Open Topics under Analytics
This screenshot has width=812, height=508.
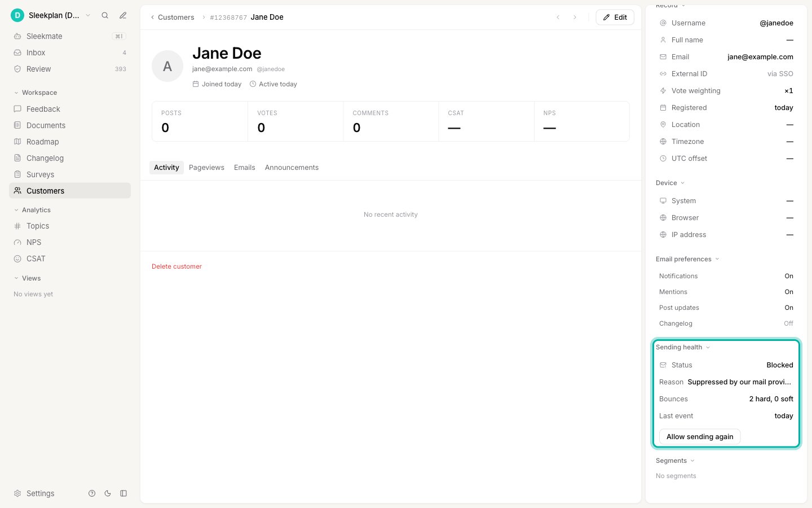click(x=70, y=226)
